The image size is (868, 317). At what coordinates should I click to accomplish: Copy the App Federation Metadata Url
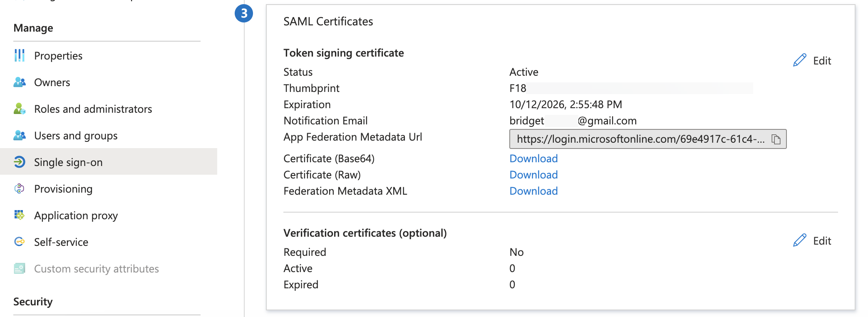pyautogui.click(x=776, y=139)
